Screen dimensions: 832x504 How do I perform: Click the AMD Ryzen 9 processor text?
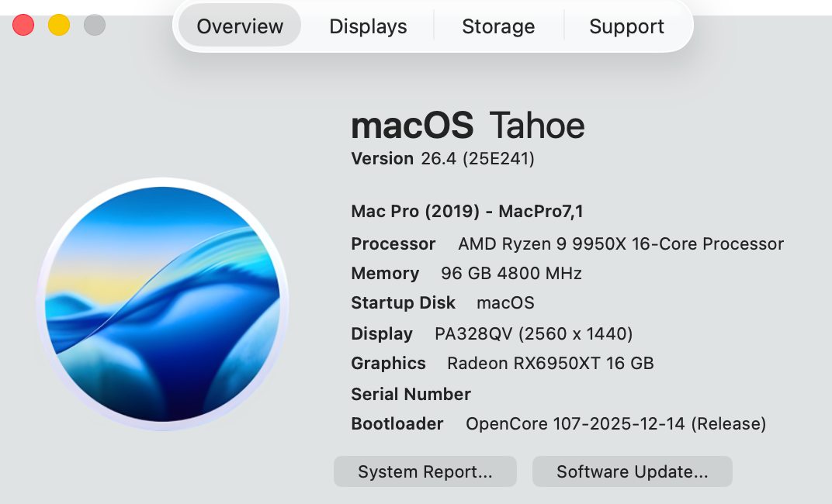tap(621, 244)
